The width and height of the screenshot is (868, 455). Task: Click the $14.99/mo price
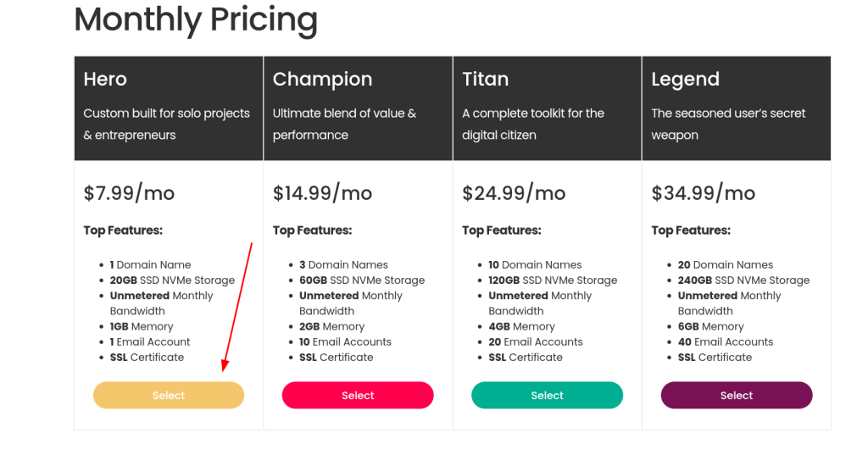[x=322, y=192]
